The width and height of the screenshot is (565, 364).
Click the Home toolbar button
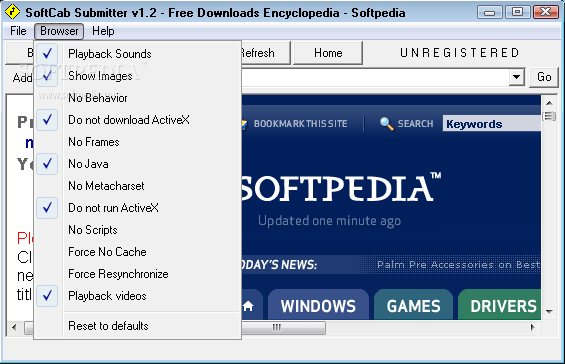[328, 53]
